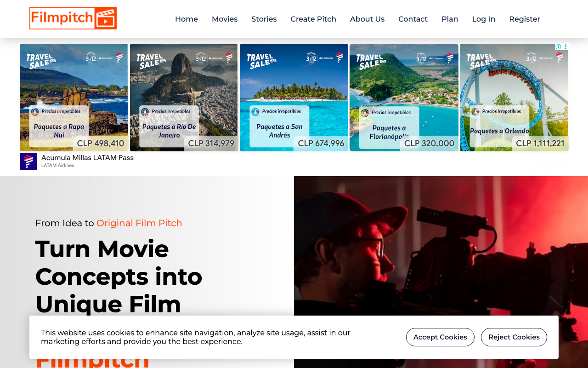
Task: Open the Plan page
Action: click(x=449, y=19)
